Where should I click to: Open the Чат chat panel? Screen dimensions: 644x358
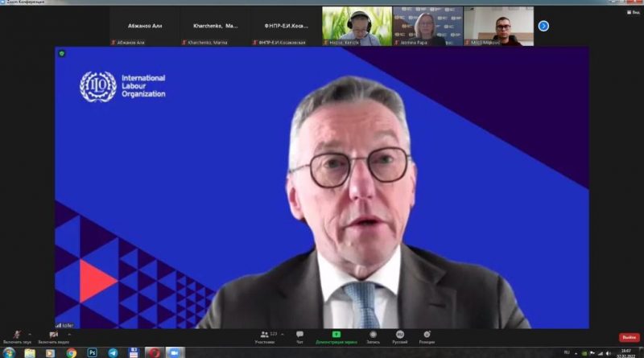coord(299,337)
